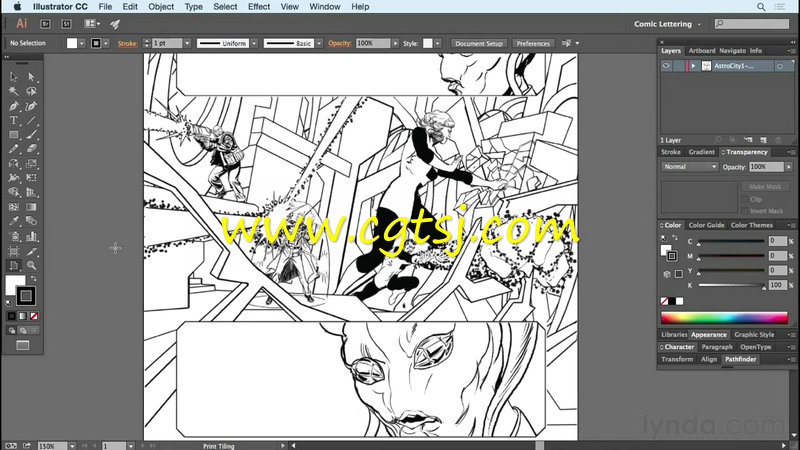
Task: Create new layer in Layers panel
Action: (763, 140)
